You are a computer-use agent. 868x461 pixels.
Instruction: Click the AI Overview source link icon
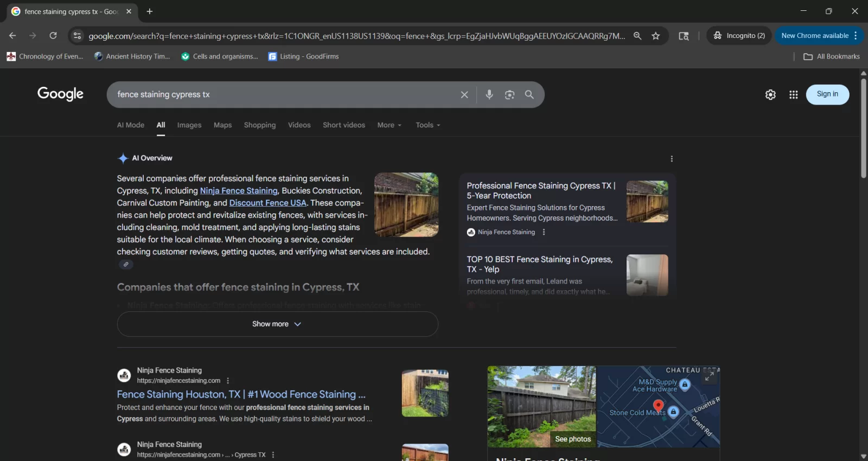pyautogui.click(x=126, y=265)
